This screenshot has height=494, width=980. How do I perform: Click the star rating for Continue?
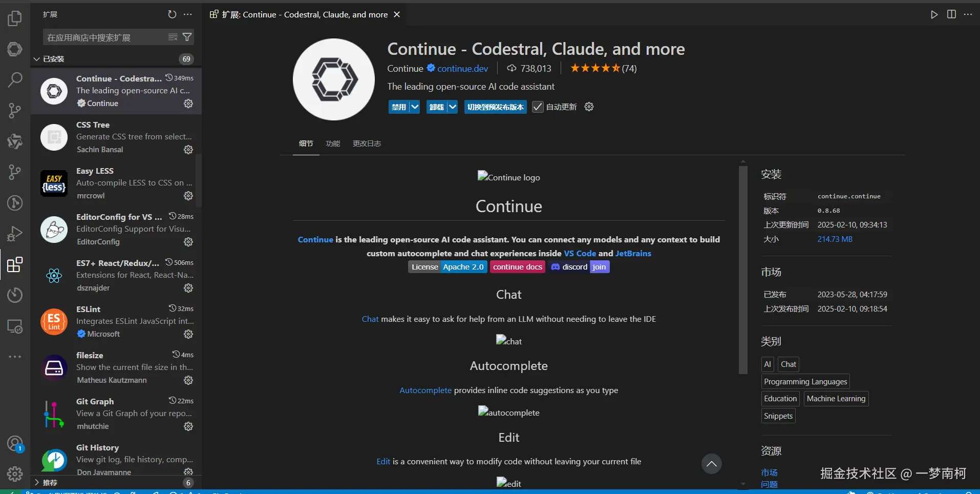(603, 68)
